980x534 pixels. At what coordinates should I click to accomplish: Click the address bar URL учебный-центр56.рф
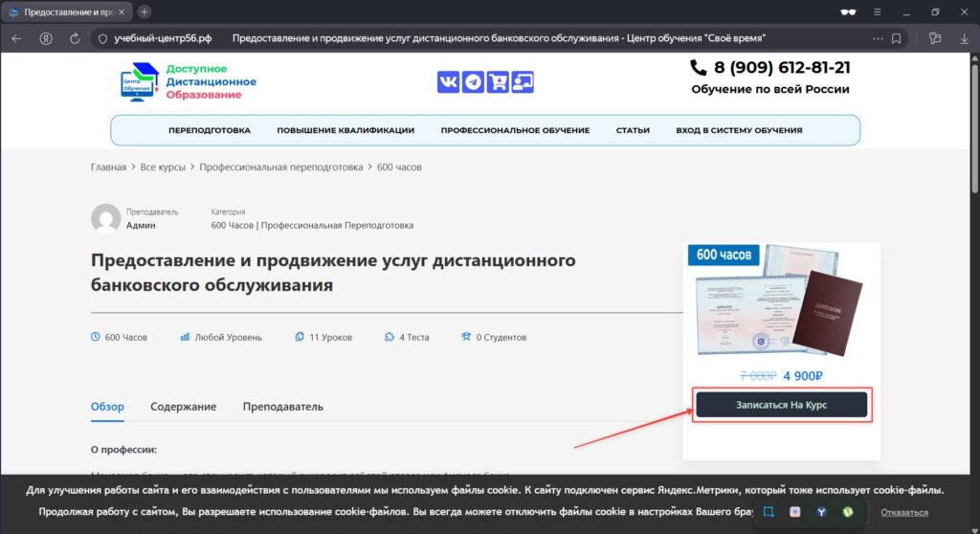click(163, 38)
